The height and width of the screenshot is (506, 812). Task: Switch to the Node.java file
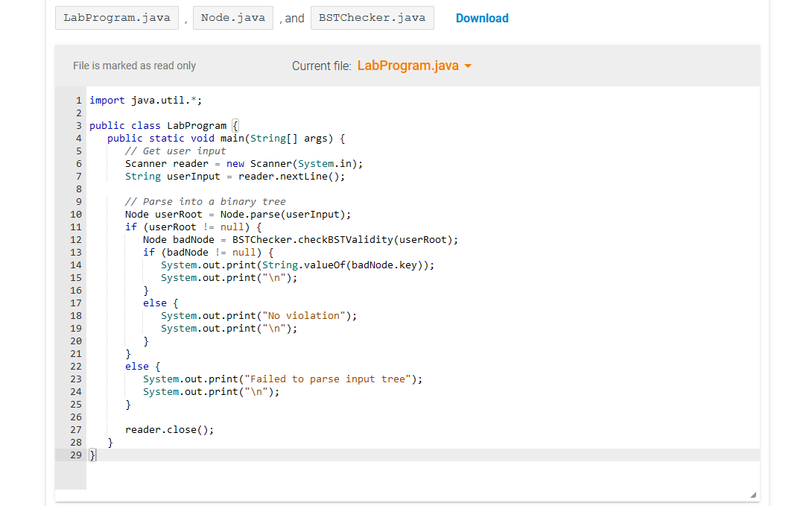coord(232,17)
